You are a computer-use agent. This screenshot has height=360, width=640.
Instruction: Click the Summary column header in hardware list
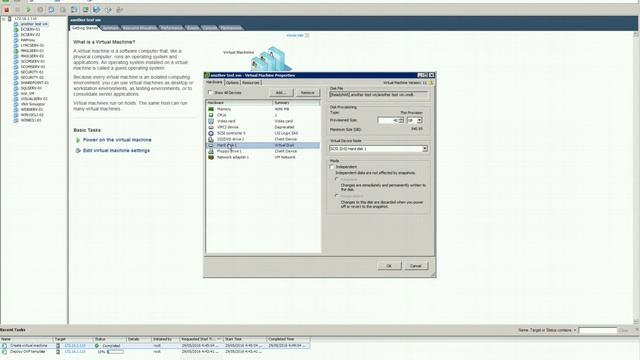pos(296,103)
